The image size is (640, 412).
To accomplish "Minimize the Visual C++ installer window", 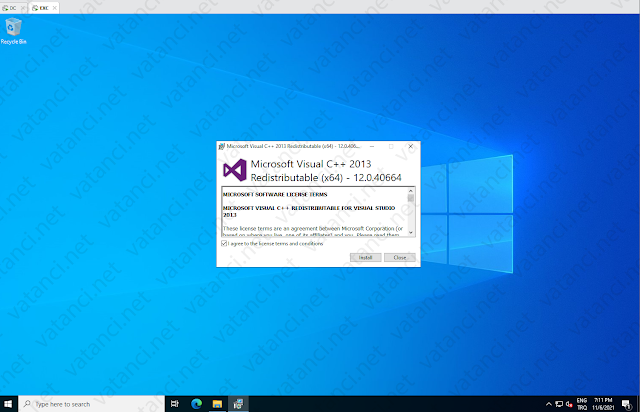I will 372,146.
